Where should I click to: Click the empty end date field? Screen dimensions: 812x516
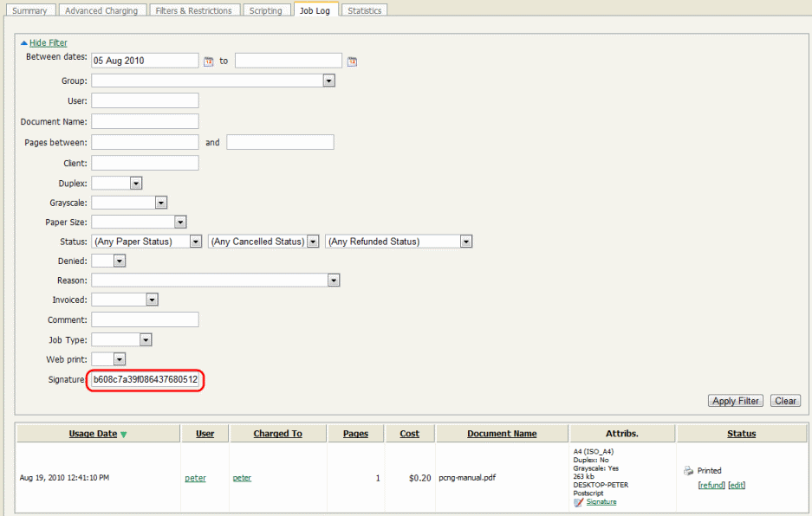click(x=289, y=61)
